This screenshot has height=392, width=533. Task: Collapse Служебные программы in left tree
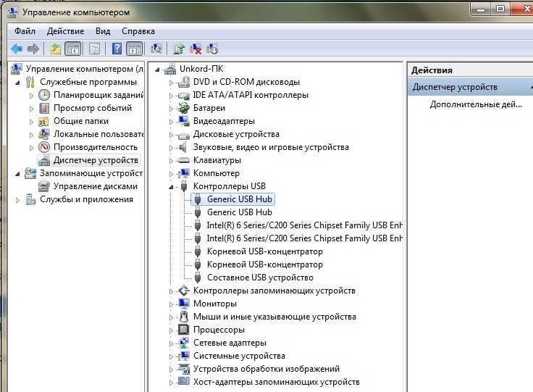(17, 83)
